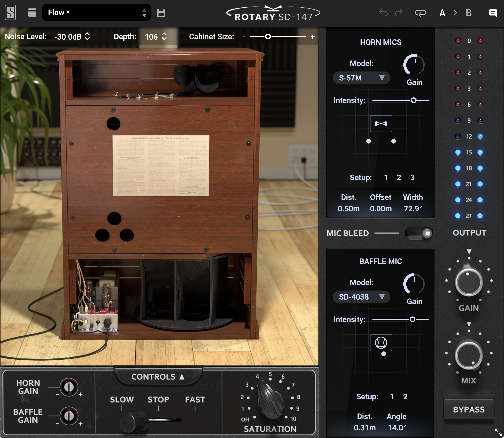The height and width of the screenshot is (438, 504).
Task: Save the current preset with floppy icon
Action: (161, 13)
